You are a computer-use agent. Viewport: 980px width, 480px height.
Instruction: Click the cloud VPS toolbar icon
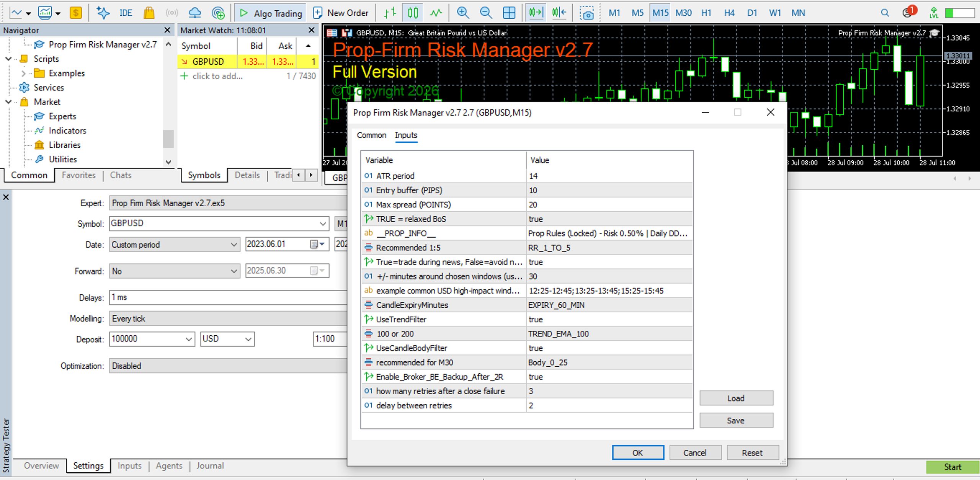[x=195, y=13]
